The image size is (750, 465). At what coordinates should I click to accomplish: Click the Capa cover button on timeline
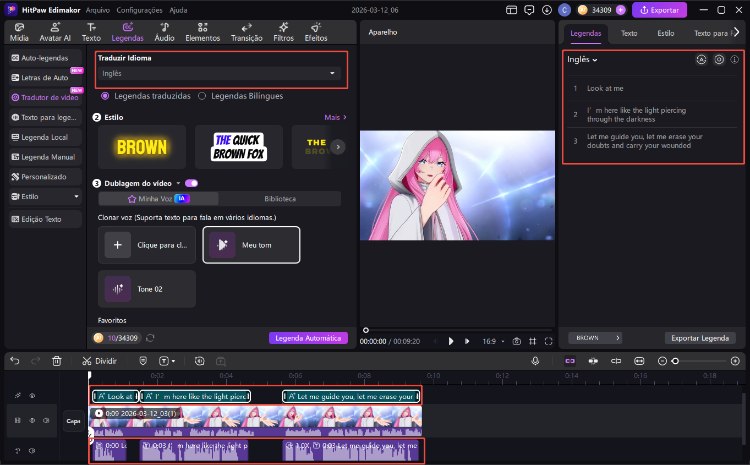coord(73,421)
